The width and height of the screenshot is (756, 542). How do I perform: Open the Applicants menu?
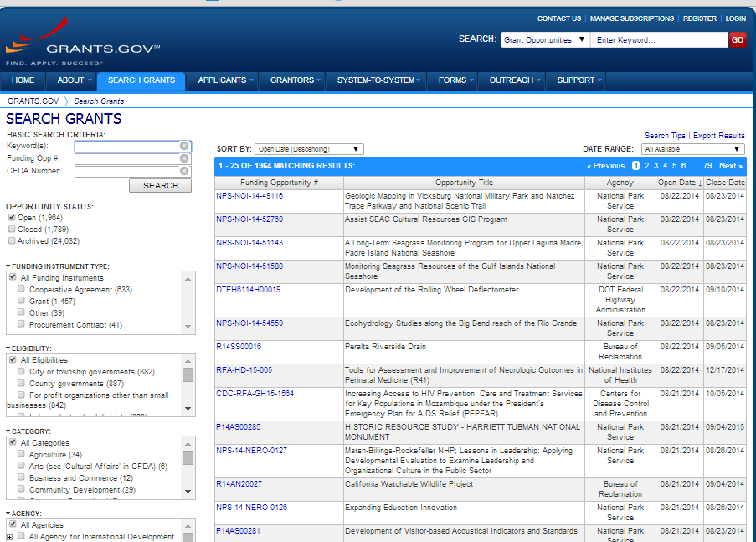226,80
